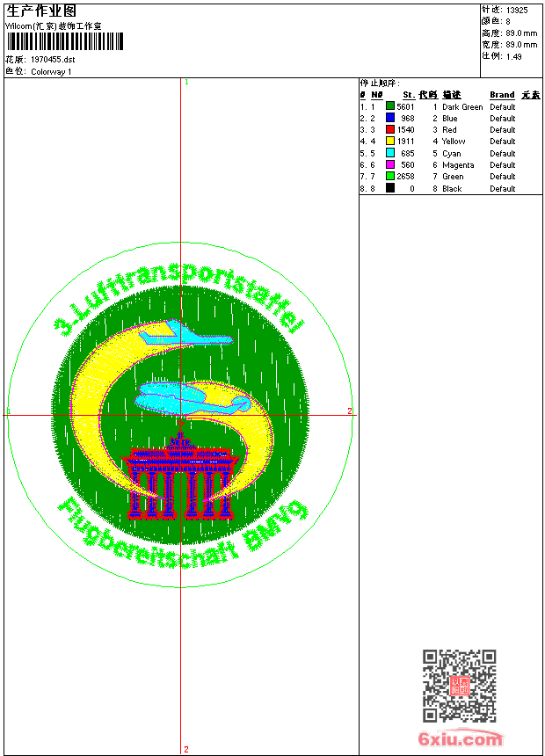Click the Yellow color name
This screenshot has width=545, height=756.
click(x=454, y=142)
